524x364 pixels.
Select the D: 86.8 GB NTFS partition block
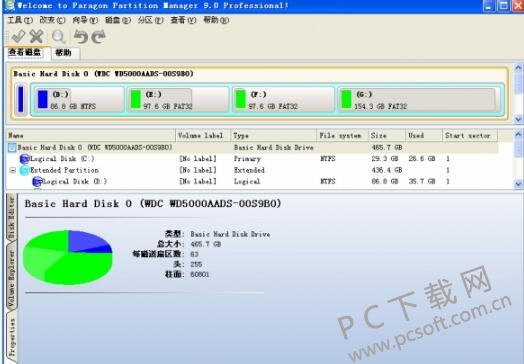point(79,100)
